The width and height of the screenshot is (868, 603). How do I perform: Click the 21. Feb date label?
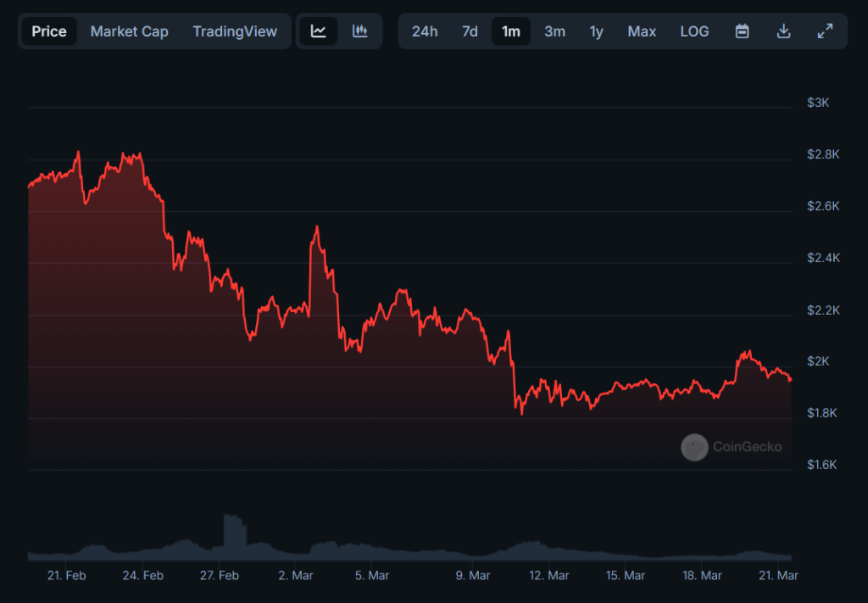66,575
